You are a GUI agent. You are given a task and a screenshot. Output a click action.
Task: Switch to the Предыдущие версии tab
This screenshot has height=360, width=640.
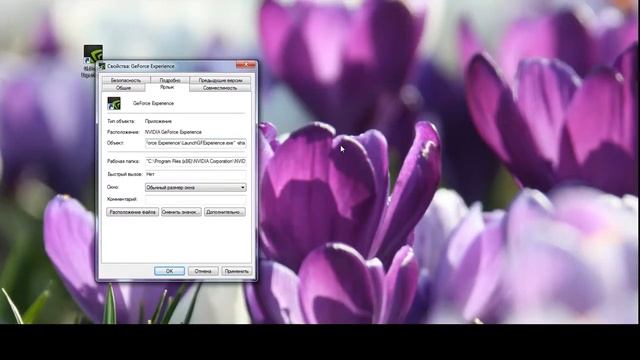(x=220, y=80)
